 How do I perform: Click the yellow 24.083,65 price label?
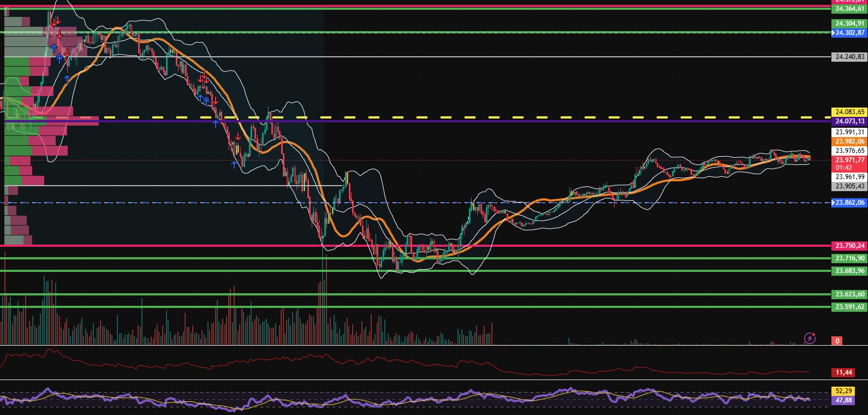pos(849,112)
